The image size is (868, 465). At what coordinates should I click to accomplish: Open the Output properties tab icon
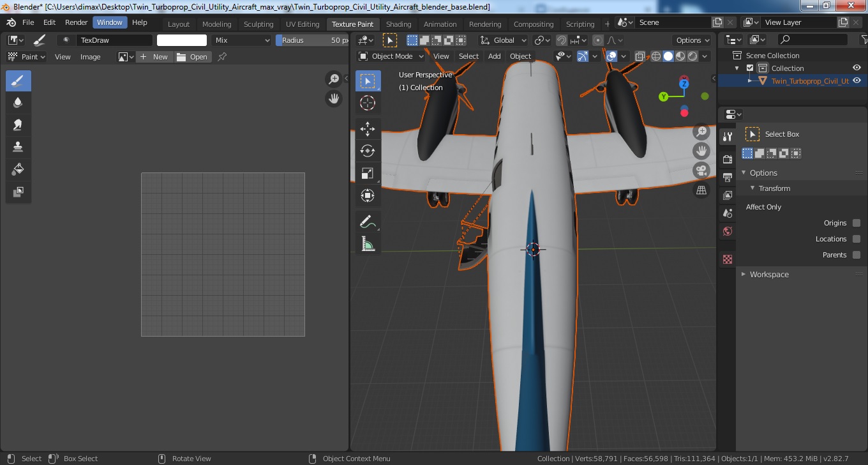(x=727, y=177)
